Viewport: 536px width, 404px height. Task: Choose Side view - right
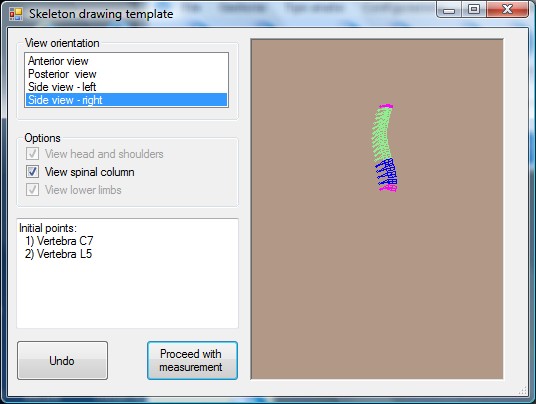click(x=126, y=100)
